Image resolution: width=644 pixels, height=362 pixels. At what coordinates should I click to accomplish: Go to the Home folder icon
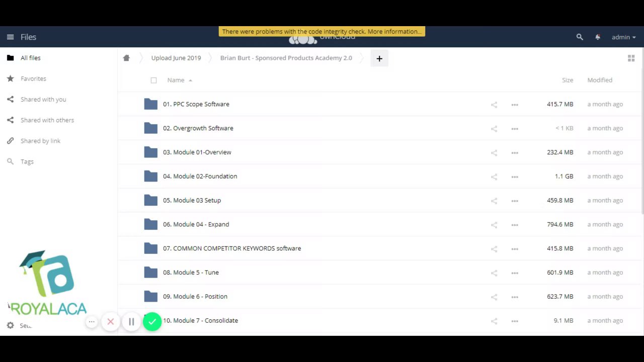coord(126,58)
